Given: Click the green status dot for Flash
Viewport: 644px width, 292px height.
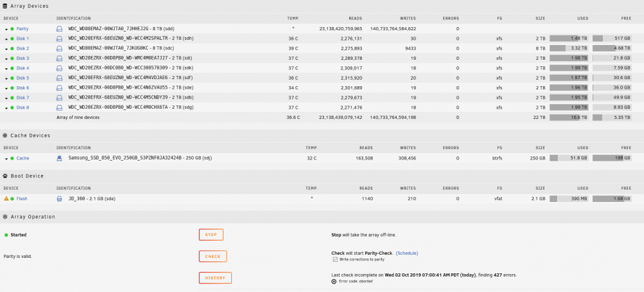Looking at the screenshot, I should (x=12, y=199).
